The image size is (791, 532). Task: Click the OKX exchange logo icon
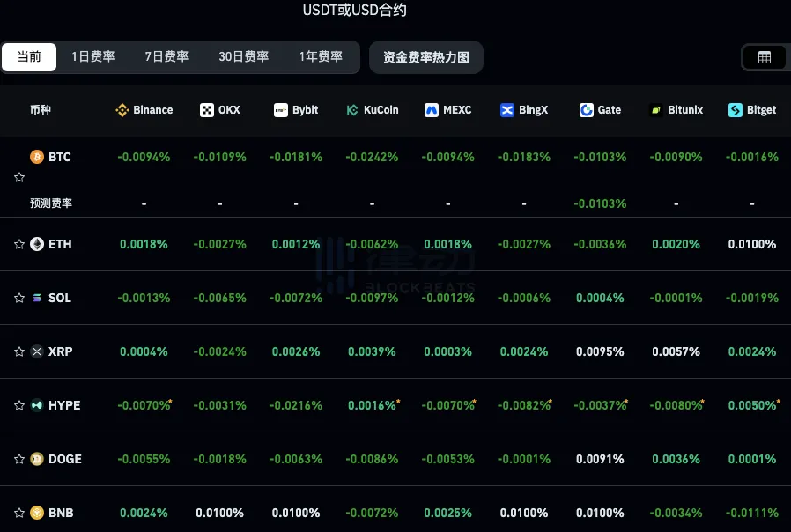point(207,110)
